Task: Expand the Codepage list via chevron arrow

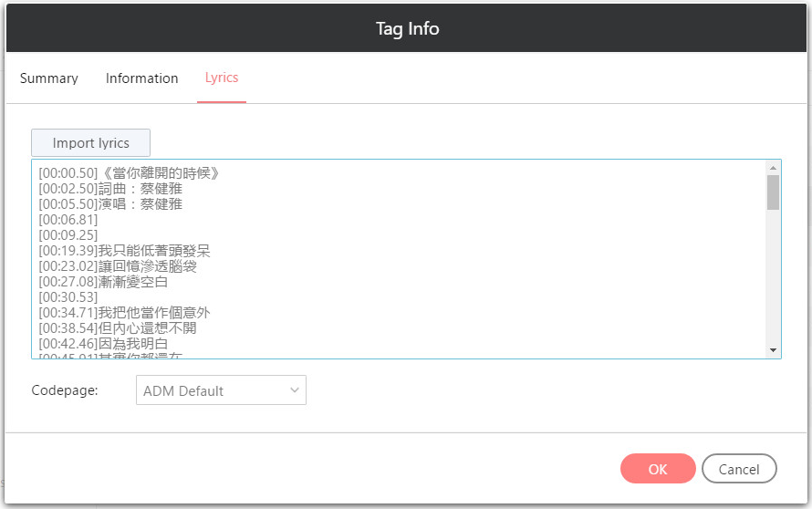Action: [295, 390]
